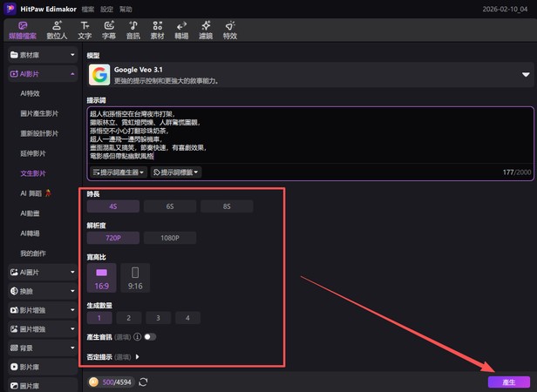Expand the AI圖片 section
537x392 pixels.
coord(43,272)
